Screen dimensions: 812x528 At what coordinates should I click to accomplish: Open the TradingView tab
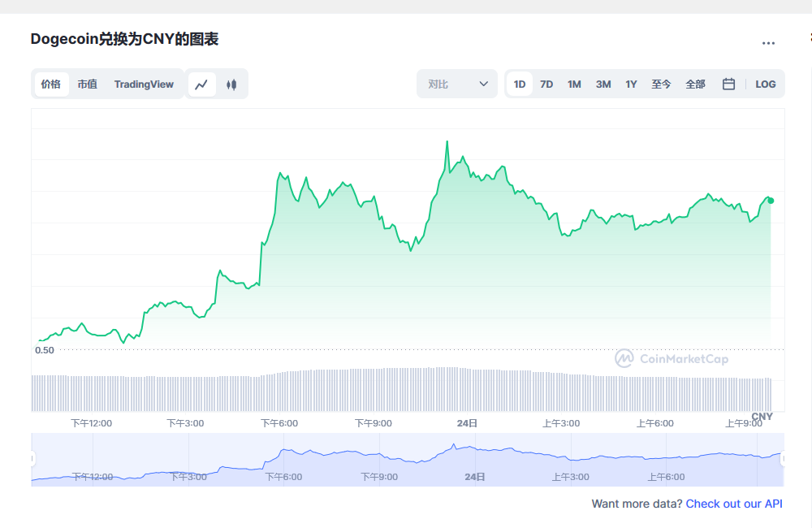tap(144, 84)
